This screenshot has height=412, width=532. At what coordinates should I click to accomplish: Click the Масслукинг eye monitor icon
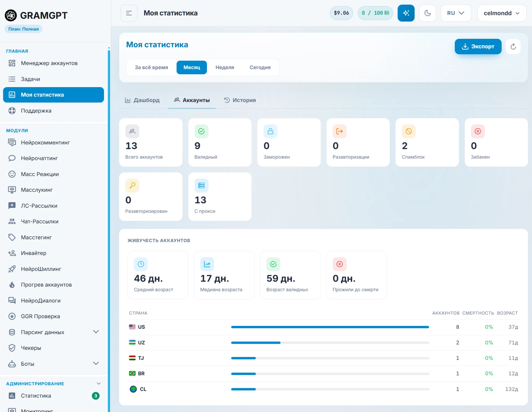[12, 190]
